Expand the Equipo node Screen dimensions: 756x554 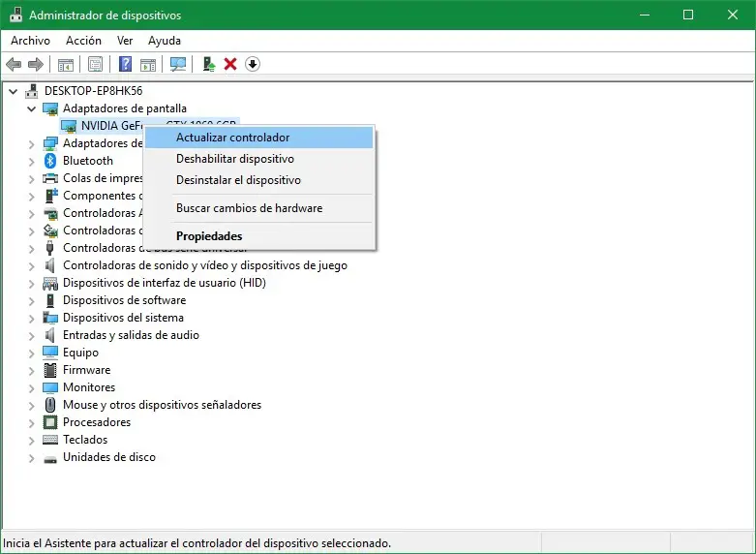(x=31, y=354)
